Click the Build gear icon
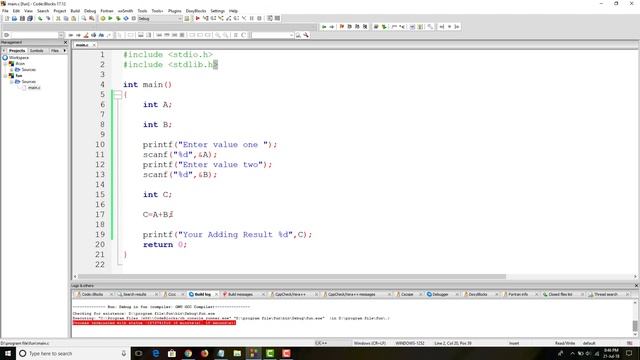 tap(102, 18)
